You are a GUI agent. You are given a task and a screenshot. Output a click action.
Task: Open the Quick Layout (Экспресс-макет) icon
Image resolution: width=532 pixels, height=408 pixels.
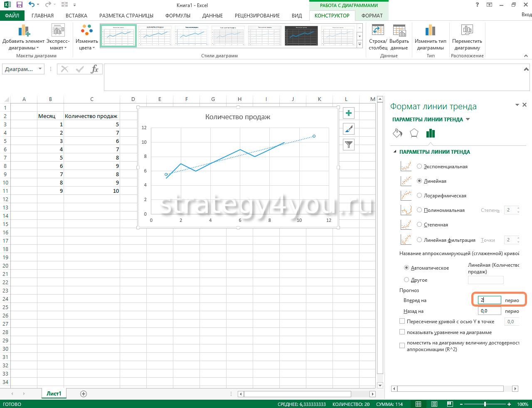(58, 31)
